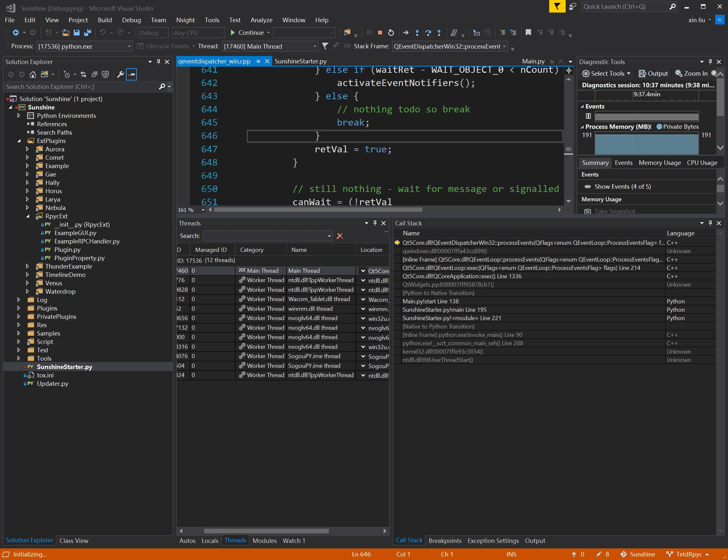The width and height of the screenshot is (728, 560).
Task: Click the Break All pause icon
Action: 369,33
